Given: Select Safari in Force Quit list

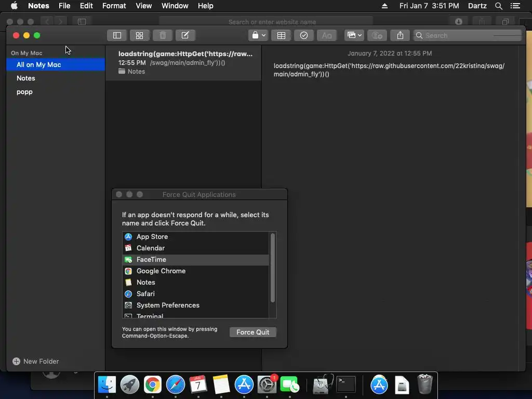Looking at the screenshot, I should [x=196, y=294].
